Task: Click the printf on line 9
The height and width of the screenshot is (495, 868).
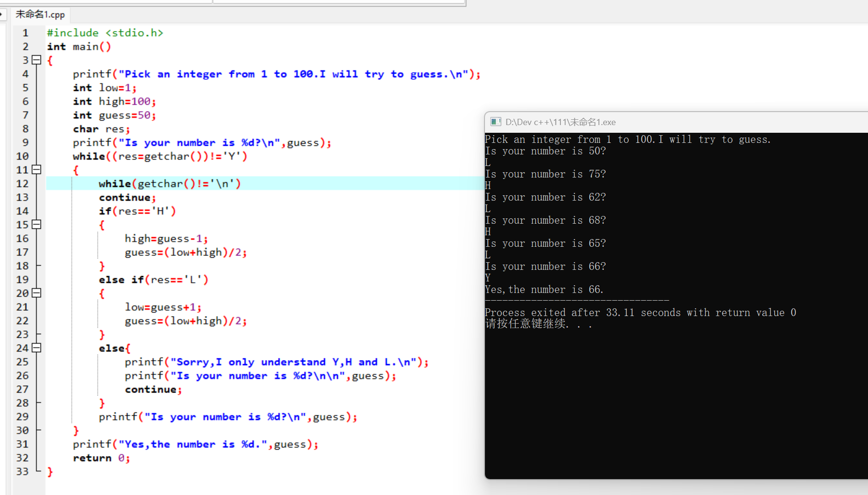Action: tap(202, 142)
